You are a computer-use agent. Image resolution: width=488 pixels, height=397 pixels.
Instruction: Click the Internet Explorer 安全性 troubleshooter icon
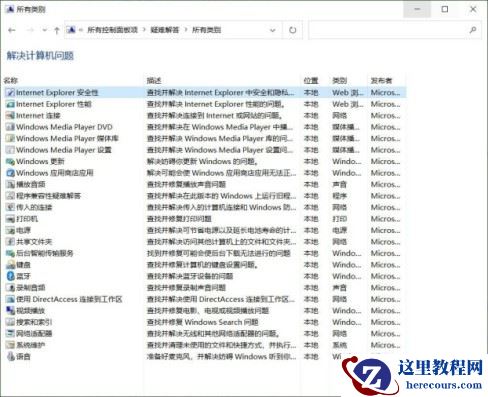(x=11, y=93)
